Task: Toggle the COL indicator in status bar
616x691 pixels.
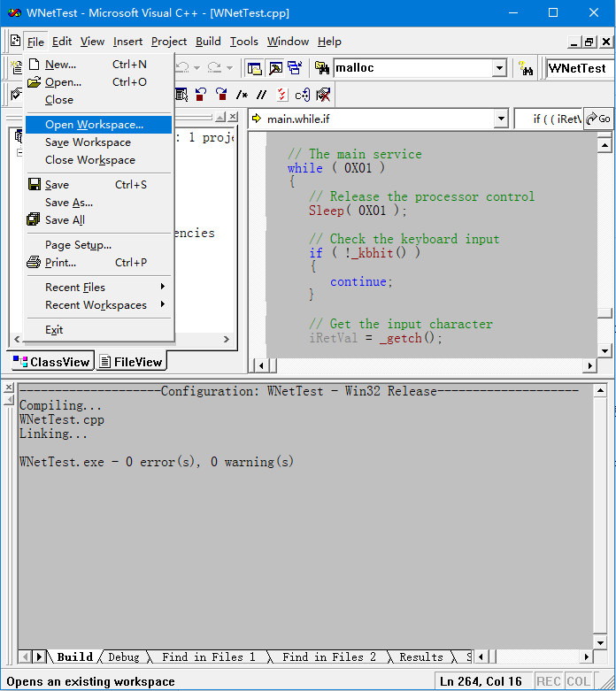Action: coord(578,681)
